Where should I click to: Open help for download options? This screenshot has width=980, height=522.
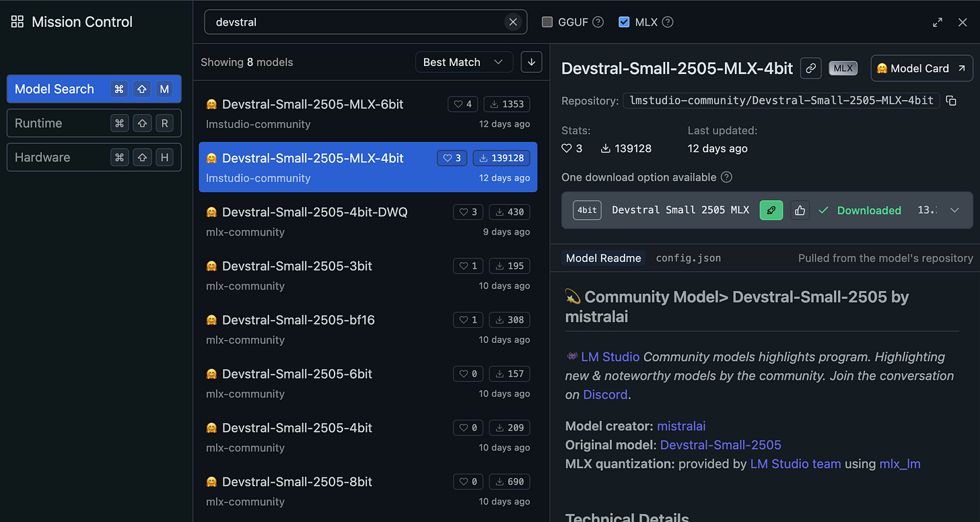(x=726, y=177)
